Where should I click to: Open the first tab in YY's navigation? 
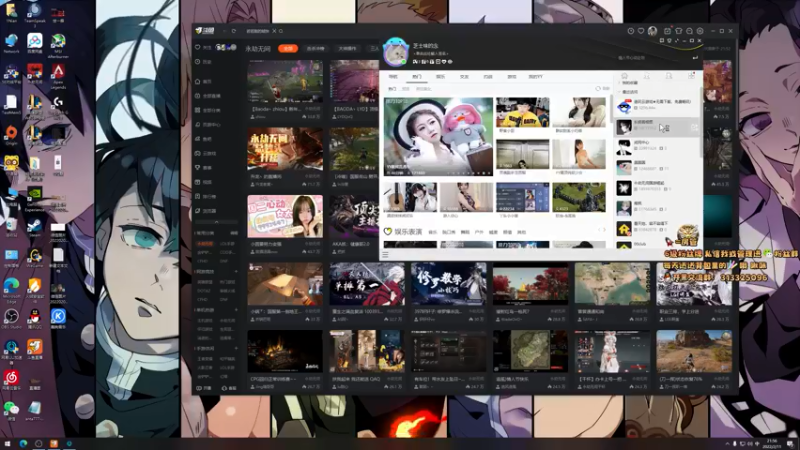(x=393, y=77)
